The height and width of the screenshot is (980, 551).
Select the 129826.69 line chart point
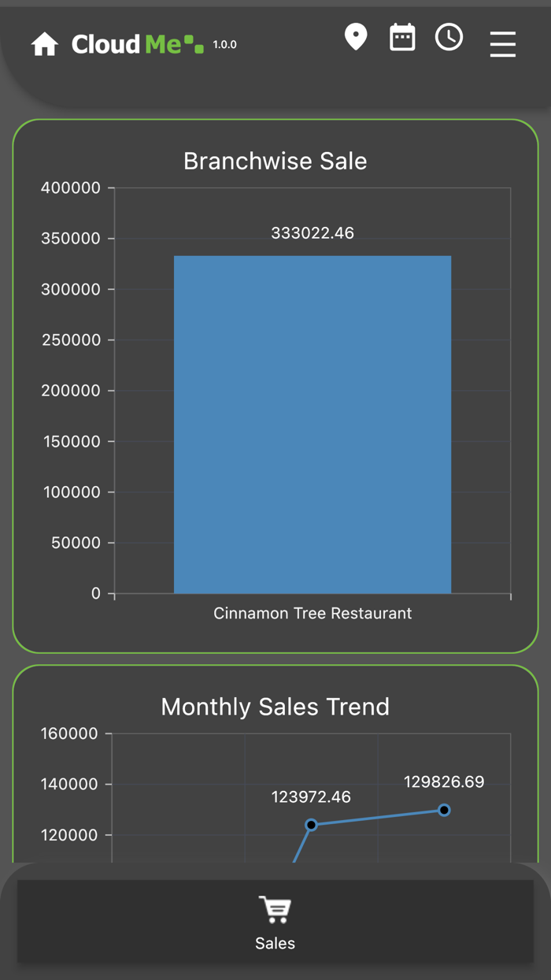pyautogui.click(x=444, y=810)
